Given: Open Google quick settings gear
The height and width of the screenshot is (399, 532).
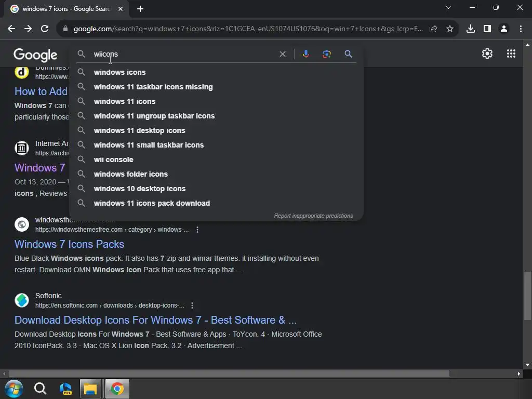Looking at the screenshot, I should pos(487,54).
